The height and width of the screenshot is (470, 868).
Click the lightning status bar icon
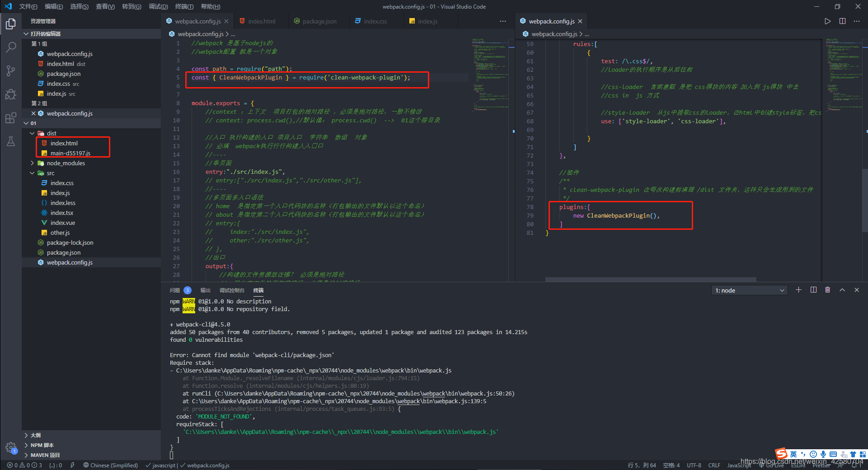pyautogui.click(x=72, y=465)
